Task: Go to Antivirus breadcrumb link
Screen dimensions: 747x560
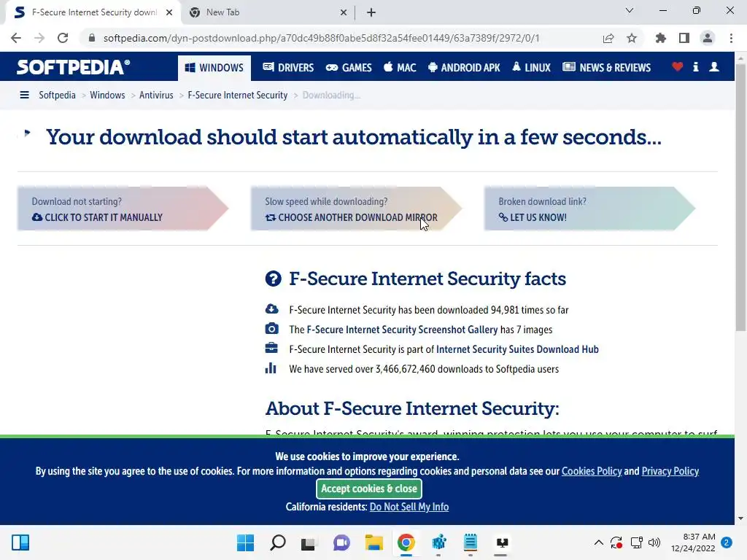Action: pyautogui.click(x=156, y=96)
